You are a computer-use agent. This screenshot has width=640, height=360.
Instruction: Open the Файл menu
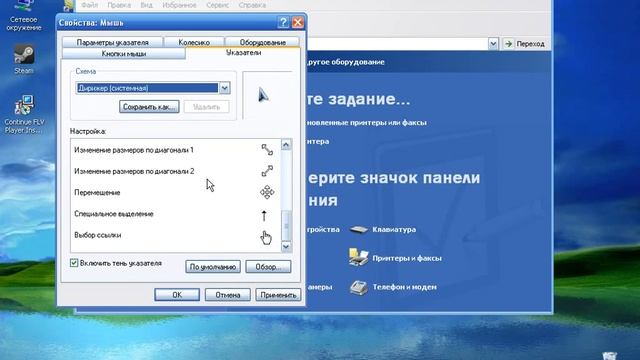(89, 5)
